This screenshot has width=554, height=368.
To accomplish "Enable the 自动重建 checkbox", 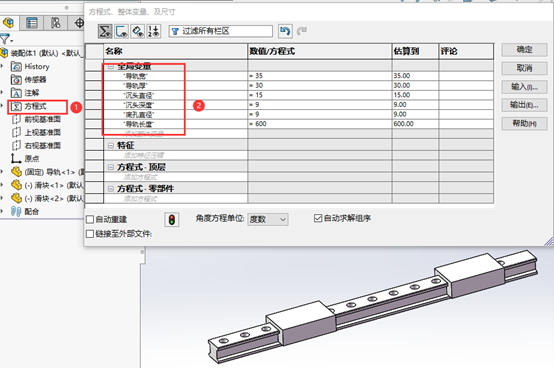I will point(90,220).
